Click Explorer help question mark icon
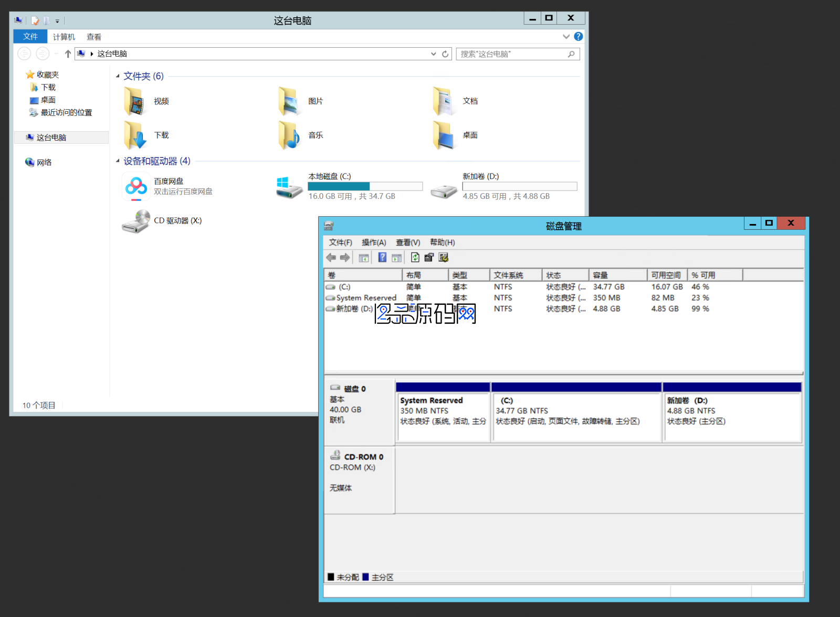The height and width of the screenshot is (617, 840). (578, 36)
